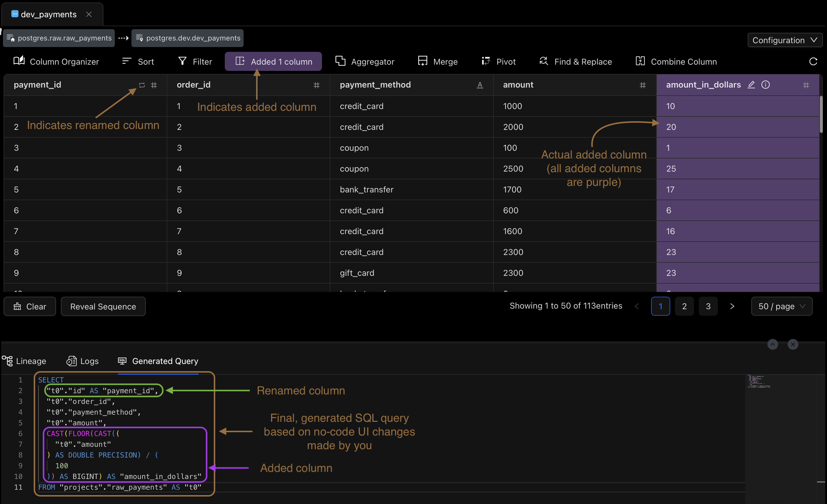
Task: Click the amount cell 600
Action: [574, 210]
